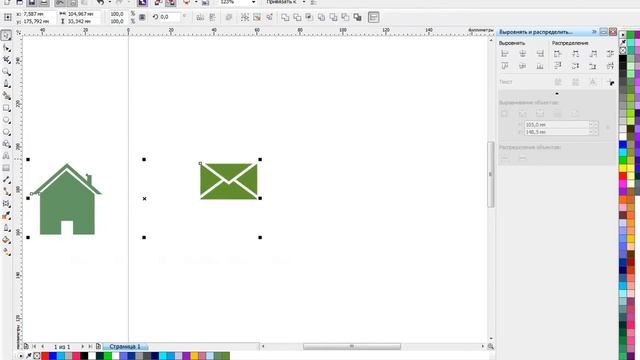The width and height of the screenshot is (640, 360).
Task: Click the navigator zoom icon at corner
Action: pyautogui.click(x=491, y=347)
